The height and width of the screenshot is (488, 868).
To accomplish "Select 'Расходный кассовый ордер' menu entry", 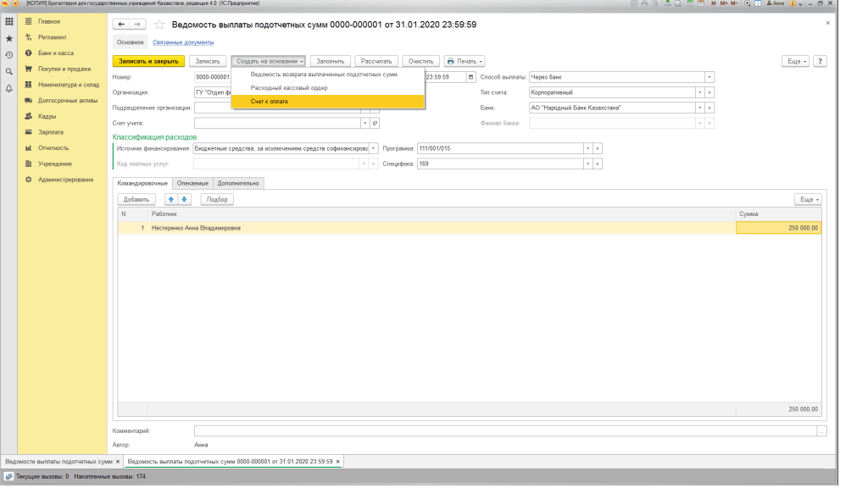I will tap(288, 88).
